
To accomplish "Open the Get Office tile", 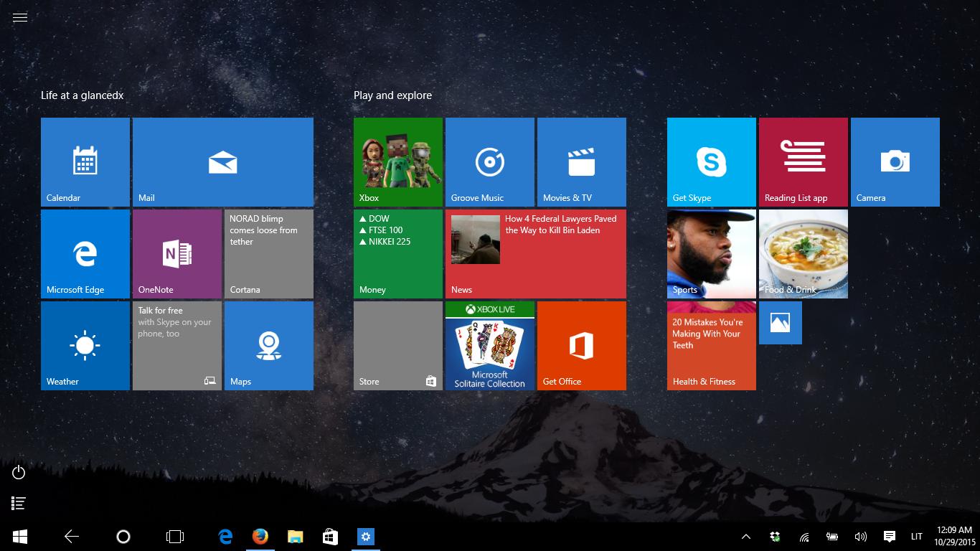I will click(582, 346).
